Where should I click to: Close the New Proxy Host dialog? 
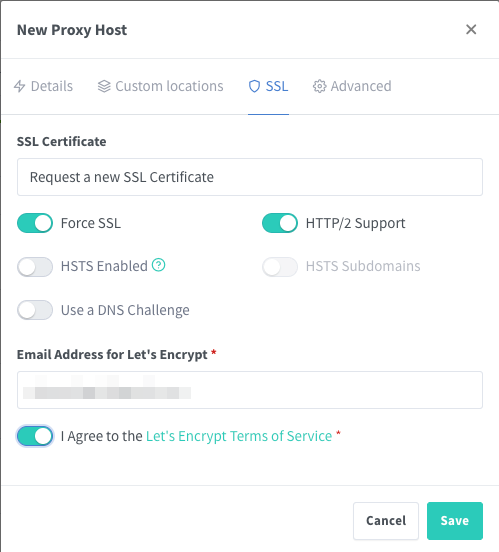(x=471, y=30)
